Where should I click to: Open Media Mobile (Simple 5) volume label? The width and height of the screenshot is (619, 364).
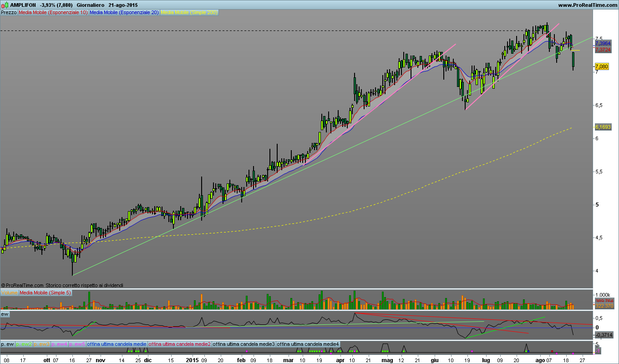[45, 293]
